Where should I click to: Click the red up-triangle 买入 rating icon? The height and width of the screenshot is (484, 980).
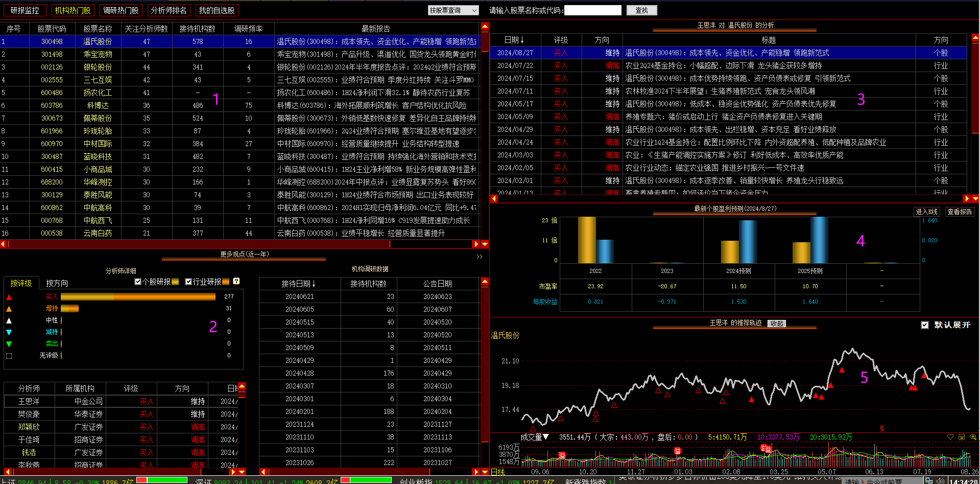[9, 297]
